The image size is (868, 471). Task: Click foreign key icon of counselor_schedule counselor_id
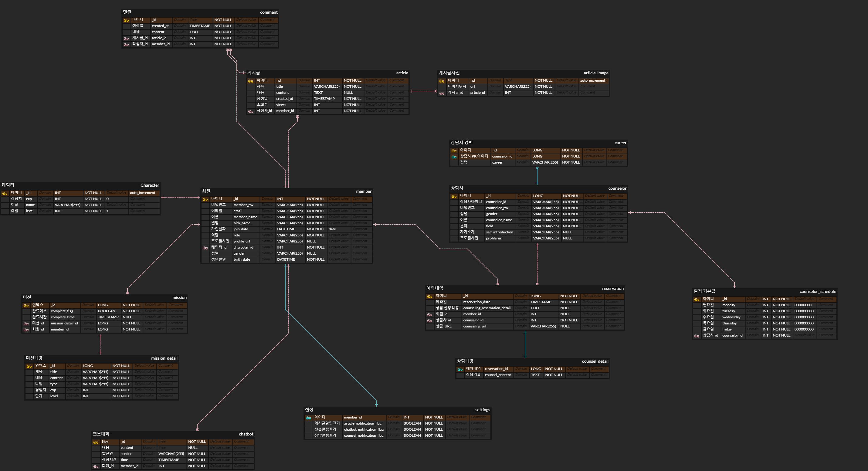click(x=697, y=336)
